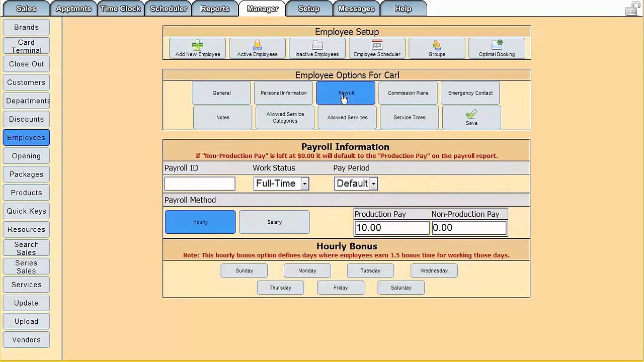Screen dimensions: 644x362
Task: Open Allowed Service Categories
Action: click(285, 118)
